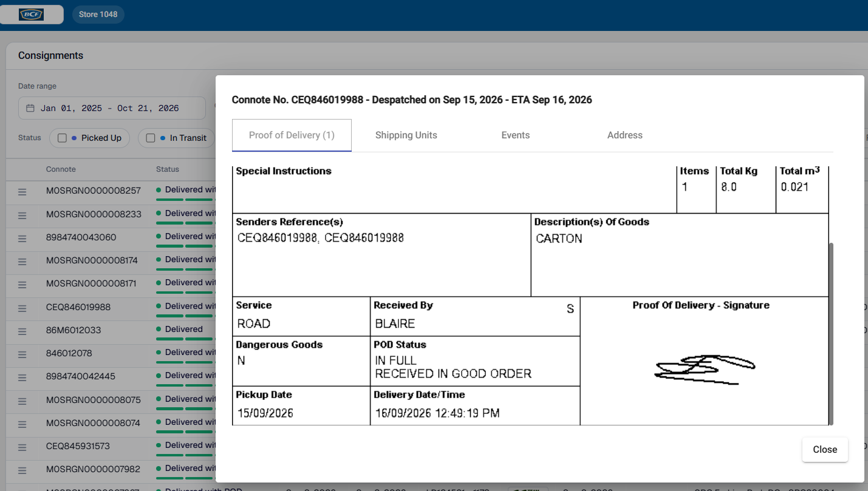Click the Senders Reference value CEQ846019988, CEQ846019988
Screen dimensions: 868x491
[x=321, y=238]
